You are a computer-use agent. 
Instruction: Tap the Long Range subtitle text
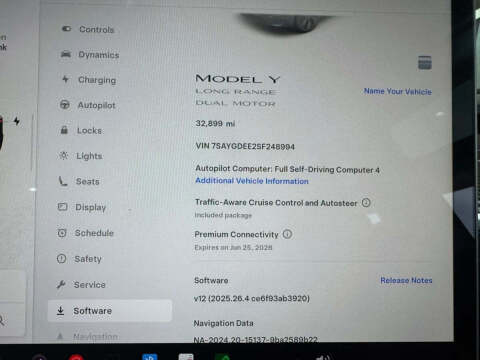pos(235,91)
